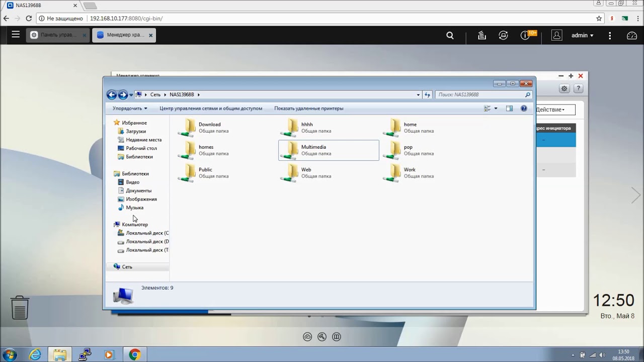Toggle the Explorer preview pane
The height and width of the screenshot is (362, 644).
509,109
